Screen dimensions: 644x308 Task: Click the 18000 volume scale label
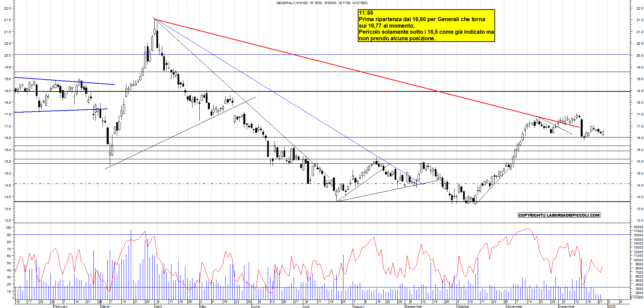pos(638,227)
